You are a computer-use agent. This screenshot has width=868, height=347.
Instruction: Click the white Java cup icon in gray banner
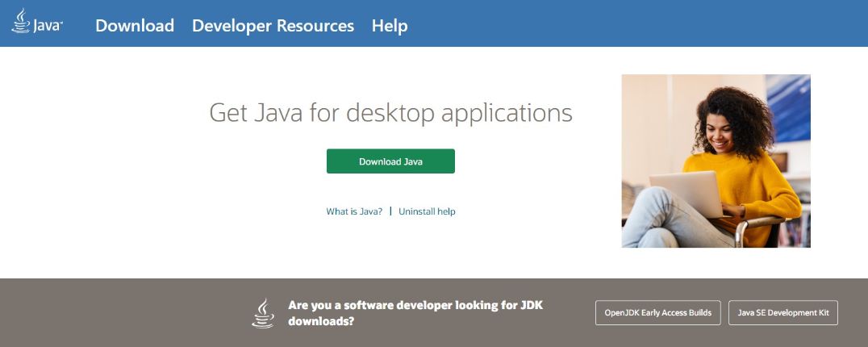pyautogui.click(x=263, y=313)
